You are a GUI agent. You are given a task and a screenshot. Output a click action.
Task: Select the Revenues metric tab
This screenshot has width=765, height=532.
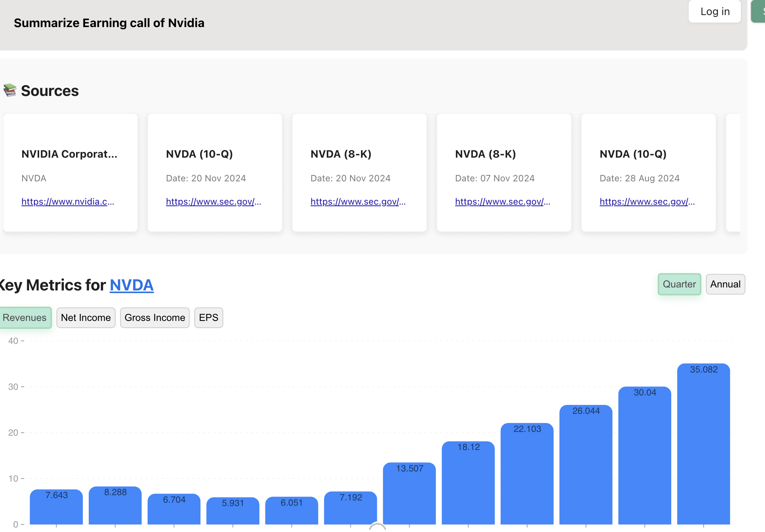(x=25, y=318)
